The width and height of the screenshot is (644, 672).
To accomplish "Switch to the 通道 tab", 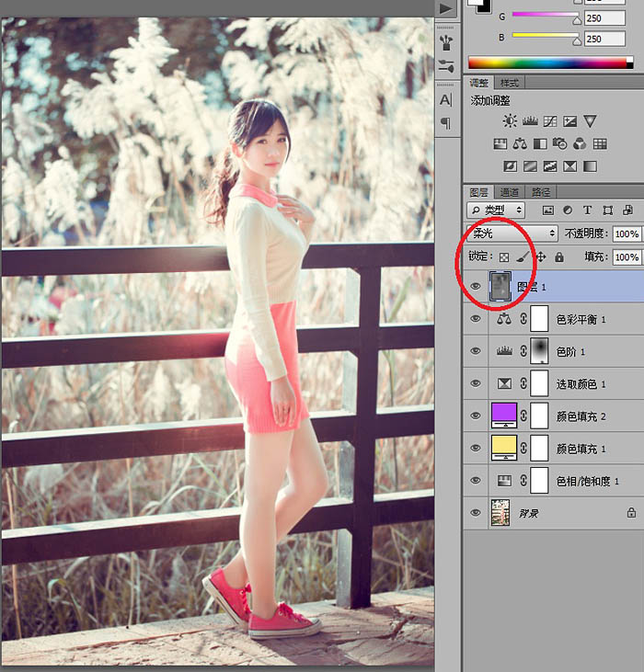I will click(510, 192).
